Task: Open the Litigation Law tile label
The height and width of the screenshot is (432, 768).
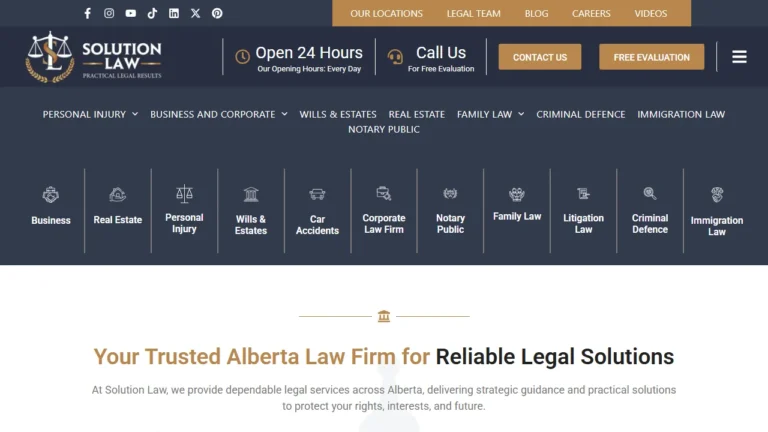Action: (583, 223)
